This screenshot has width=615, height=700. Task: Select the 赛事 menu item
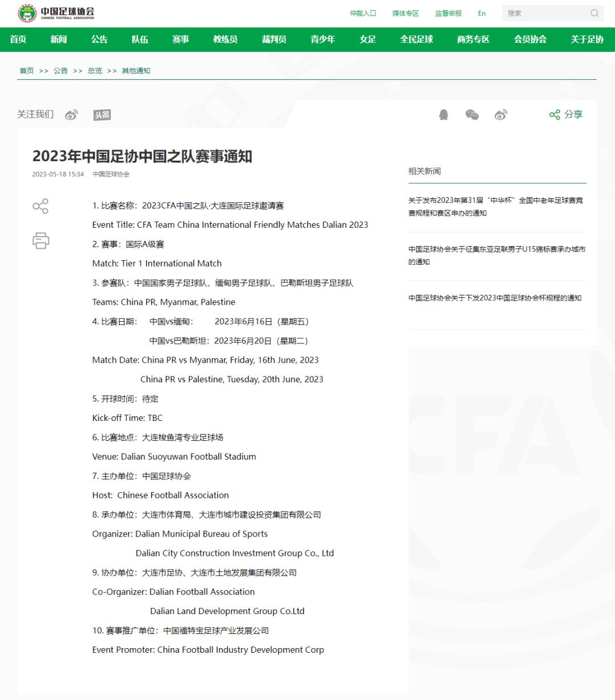click(181, 40)
